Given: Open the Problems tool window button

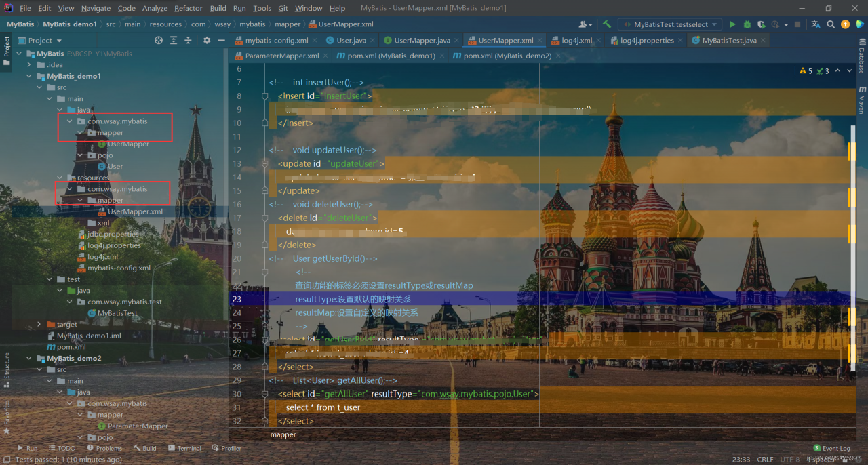Looking at the screenshot, I should pos(104,448).
